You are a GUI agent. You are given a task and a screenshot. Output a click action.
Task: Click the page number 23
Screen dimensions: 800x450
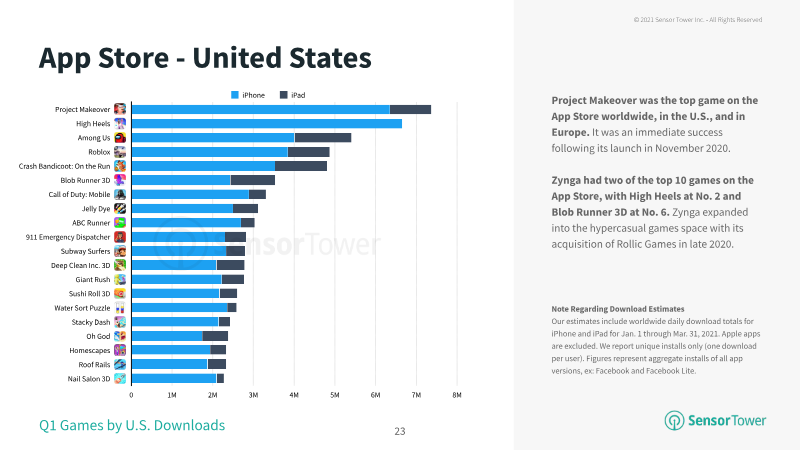(400, 431)
